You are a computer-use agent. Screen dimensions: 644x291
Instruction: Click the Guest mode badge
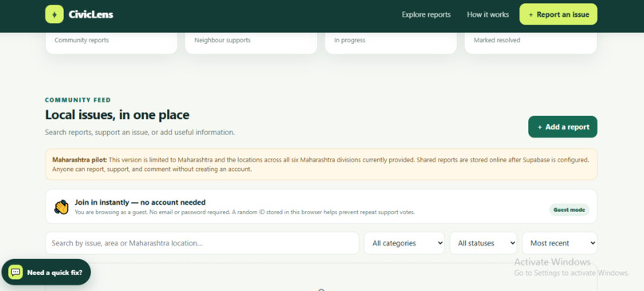[569, 209]
